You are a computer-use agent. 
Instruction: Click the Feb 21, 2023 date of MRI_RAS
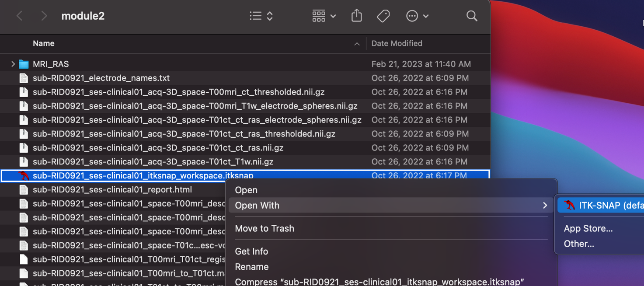click(421, 64)
